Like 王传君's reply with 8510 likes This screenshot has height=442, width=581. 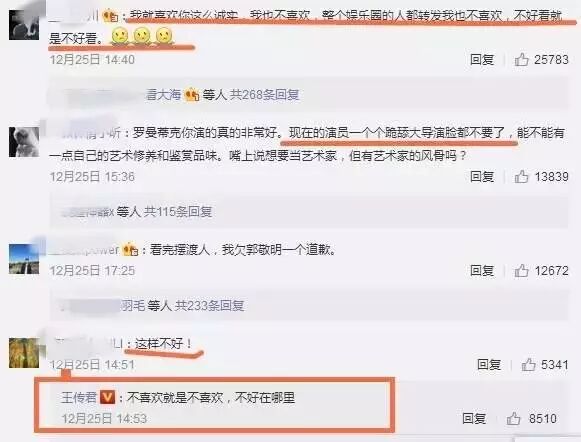(x=514, y=419)
